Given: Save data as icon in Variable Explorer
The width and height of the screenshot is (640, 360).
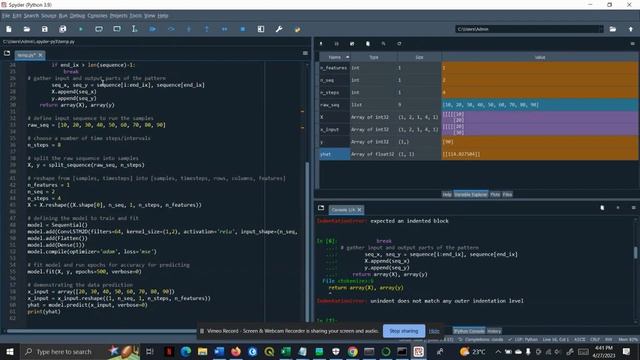Looking at the screenshot, I should pos(352,44).
